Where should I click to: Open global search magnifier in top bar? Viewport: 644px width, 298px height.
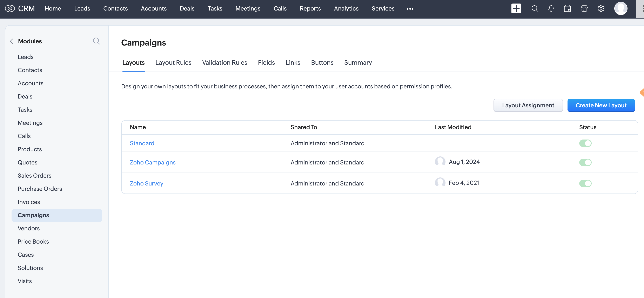pyautogui.click(x=535, y=8)
